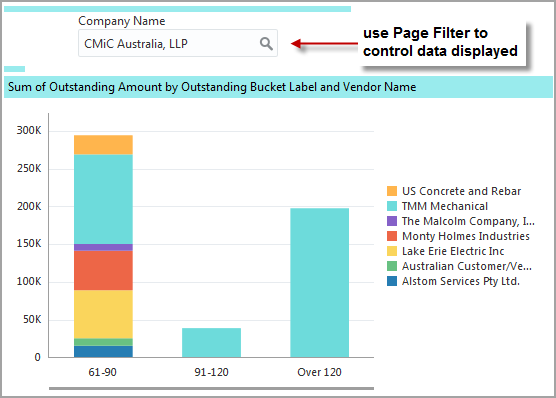Click the 50K y-axis value
This screenshot has height=398, width=556.
point(32,320)
